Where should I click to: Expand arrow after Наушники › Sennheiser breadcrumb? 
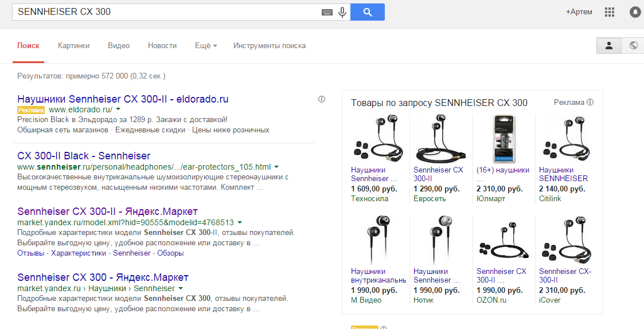tap(181, 288)
